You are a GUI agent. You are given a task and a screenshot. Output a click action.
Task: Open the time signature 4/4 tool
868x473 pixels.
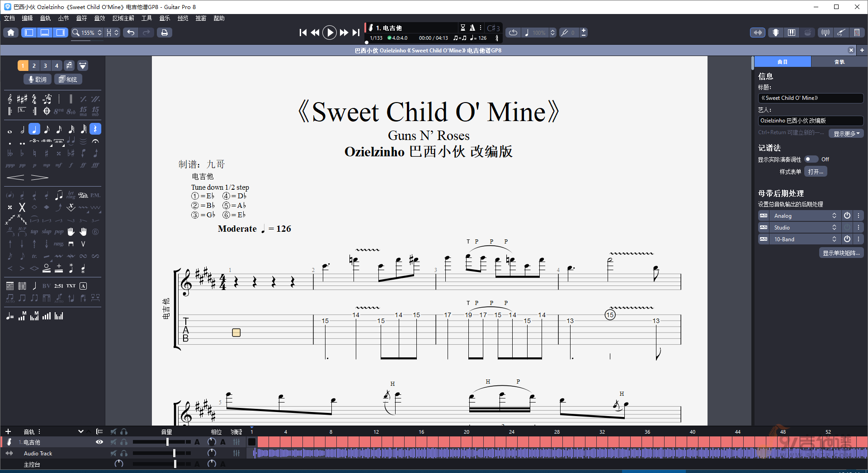(34, 99)
